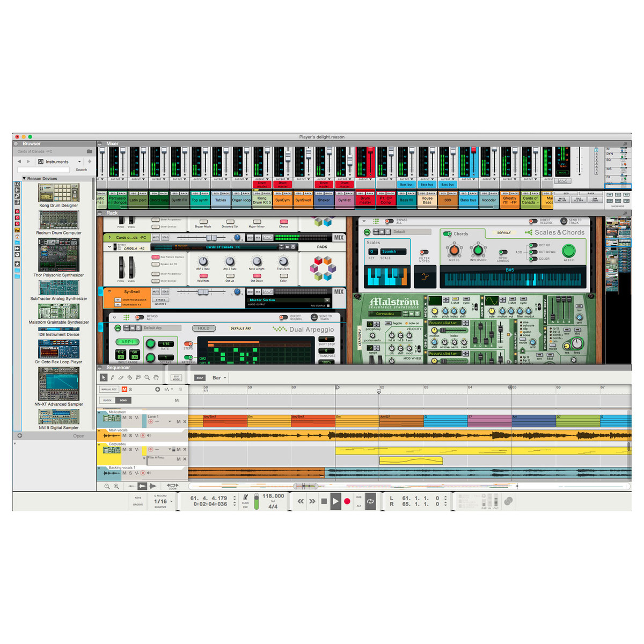
Task: Click the Manual Rec button
Action: pos(109,389)
